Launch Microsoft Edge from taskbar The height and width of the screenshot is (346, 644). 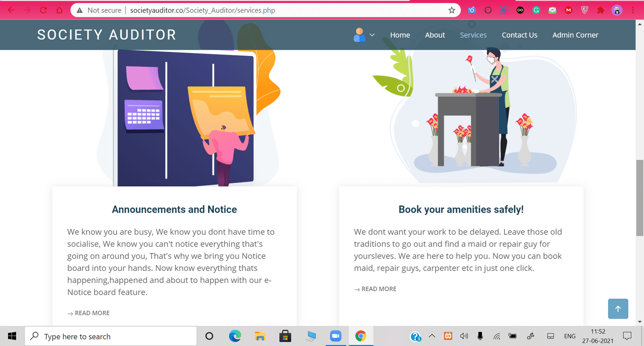point(235,336)
